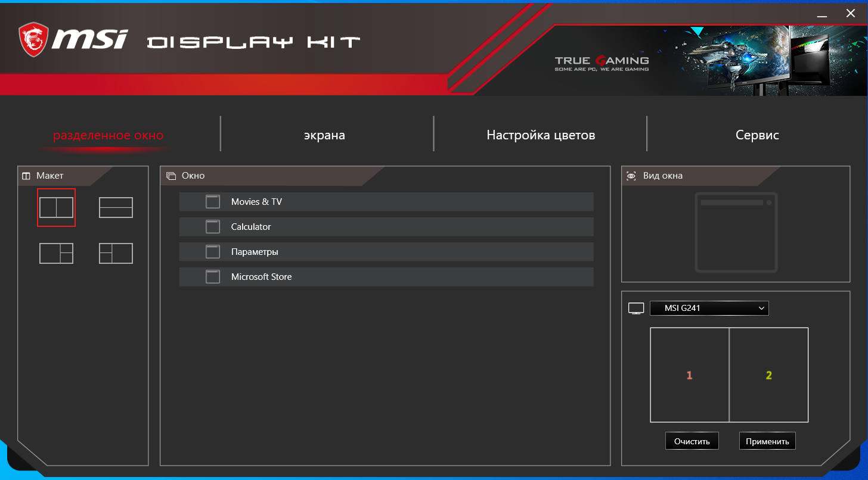Switch to the разделенное окно tab

[108, 135]
